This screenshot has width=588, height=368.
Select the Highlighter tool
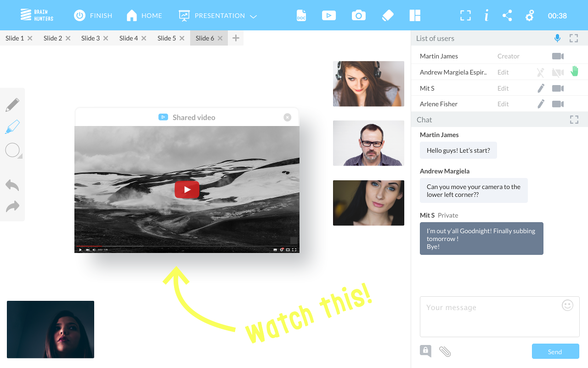click(12, 126)
